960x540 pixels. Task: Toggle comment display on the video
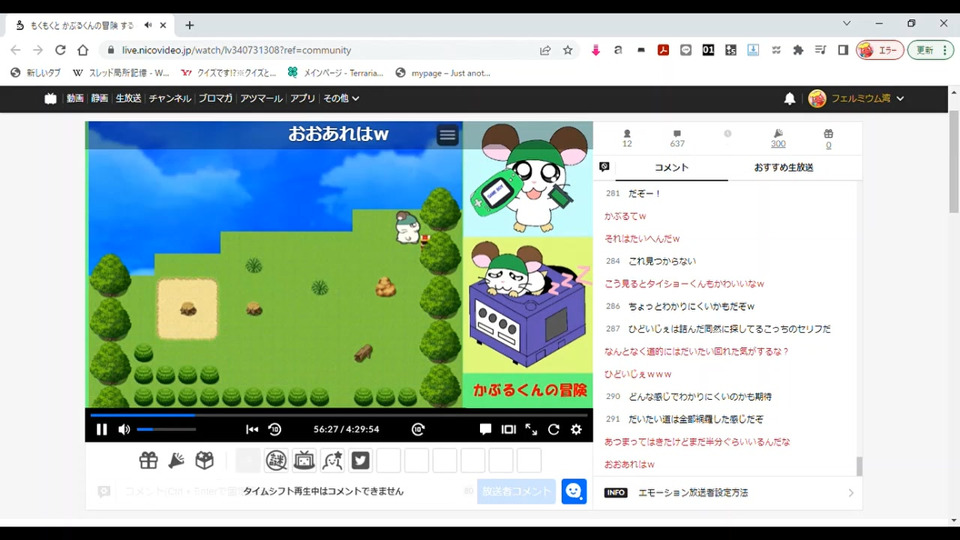click(x=486, y=429)
